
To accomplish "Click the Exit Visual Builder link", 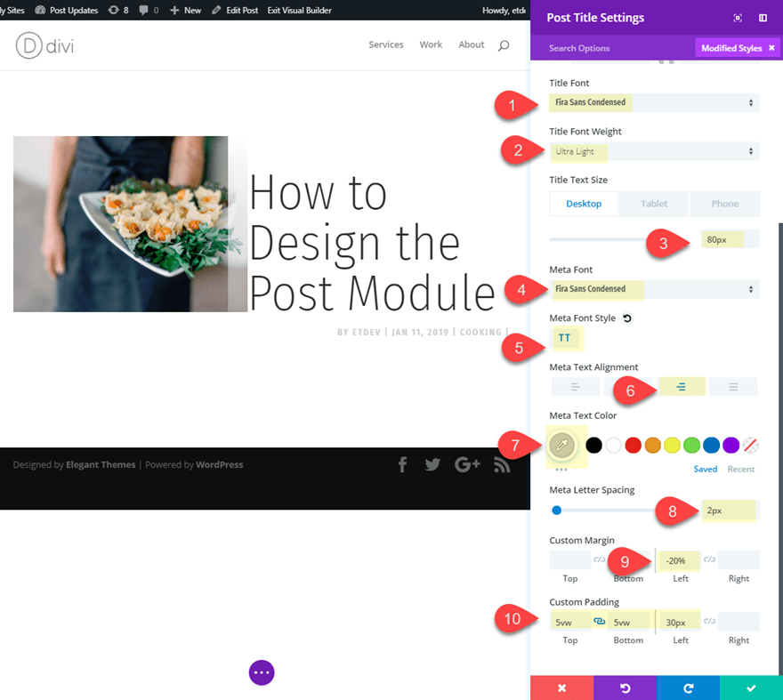I will tap(299, 10).
